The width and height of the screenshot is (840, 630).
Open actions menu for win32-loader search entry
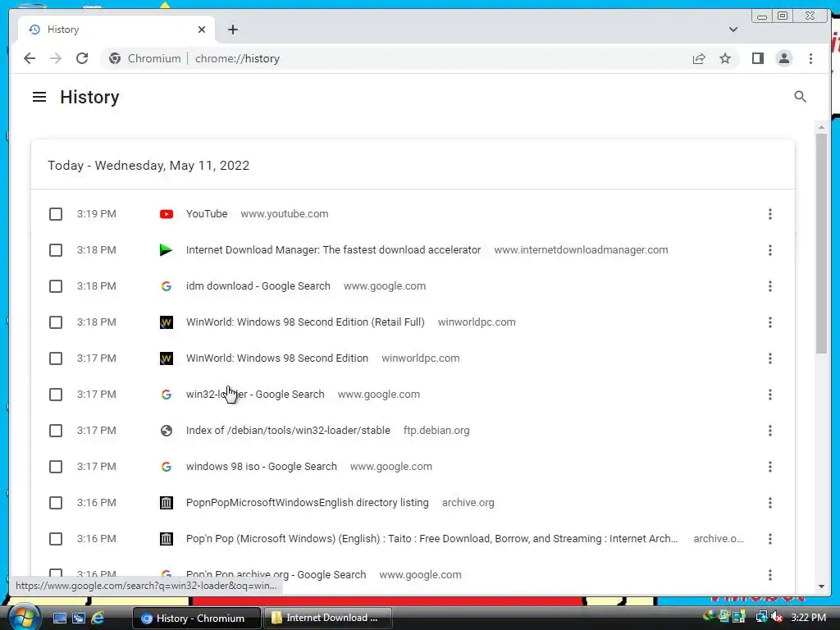pos(769,395)
